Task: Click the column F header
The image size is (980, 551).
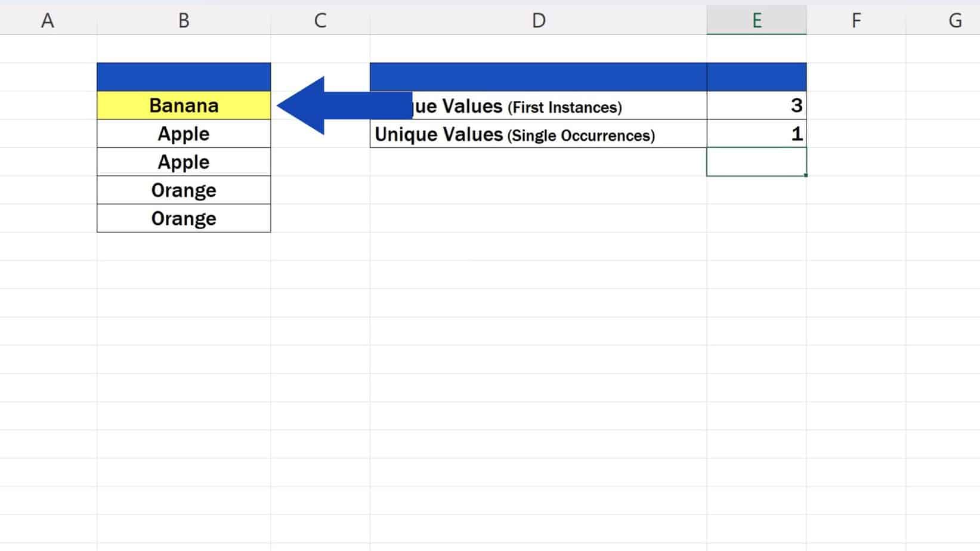Action: (856, 19)
